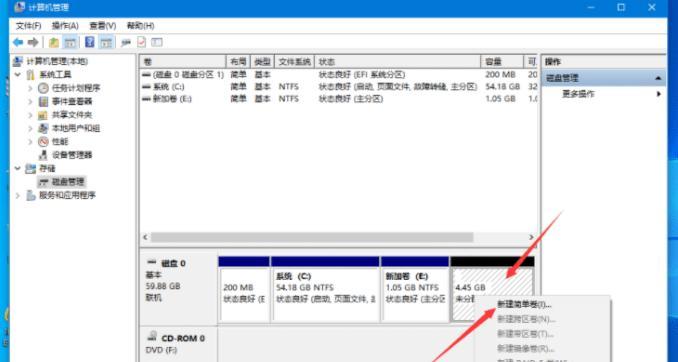678x362 pixels.
Task: Collapse the 磁盘管理 actions section arrow
Action: point(658,78)
